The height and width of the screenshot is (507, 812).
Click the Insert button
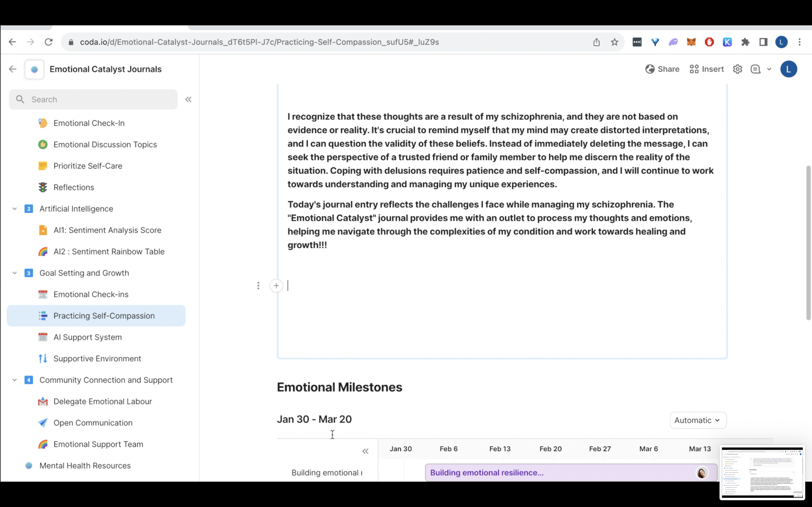click(x=707, y=69)
